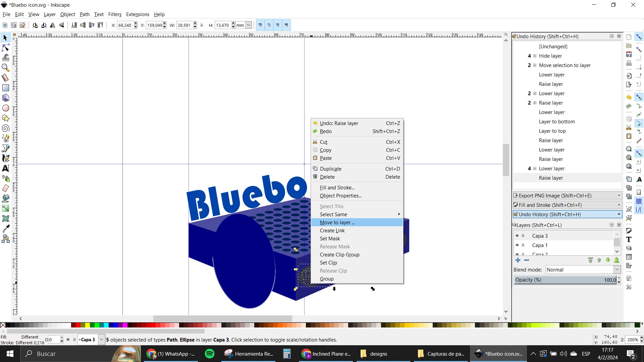Delete current layer with minus icon
644x362 pixels.
[x=527, y=260]
